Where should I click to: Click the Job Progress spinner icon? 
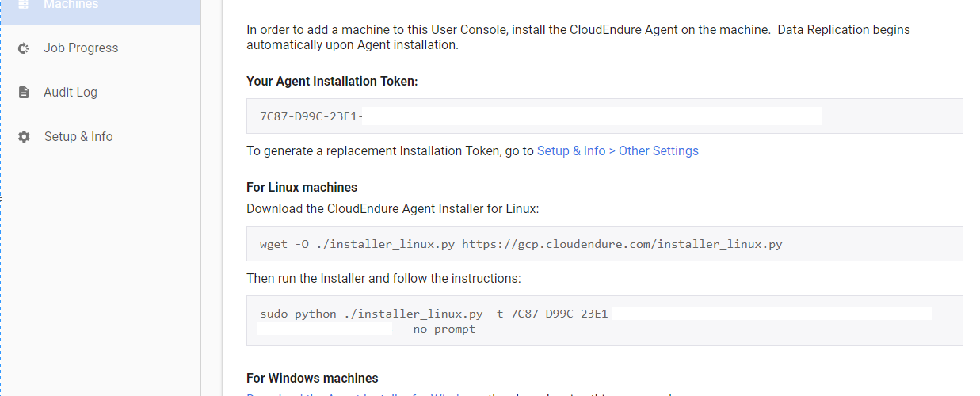tap(24, 48)
